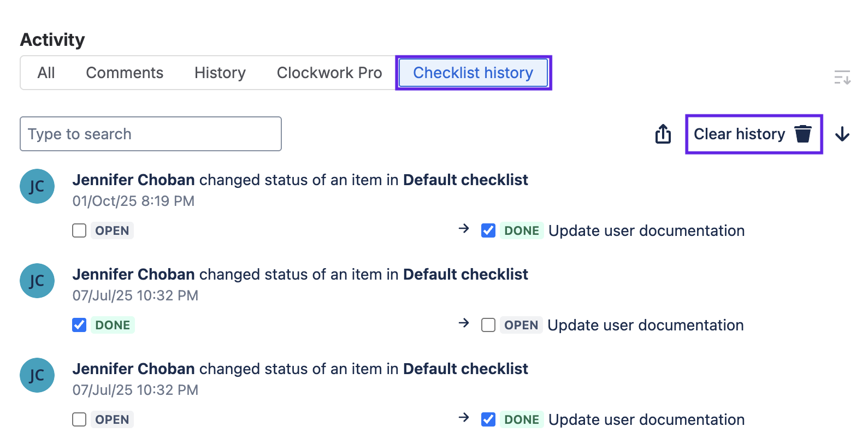868x444 pixels.
Task: Toggle the left DONE checkbox in the middle entry
Action: pyautogui.click(x=79, y=325)
